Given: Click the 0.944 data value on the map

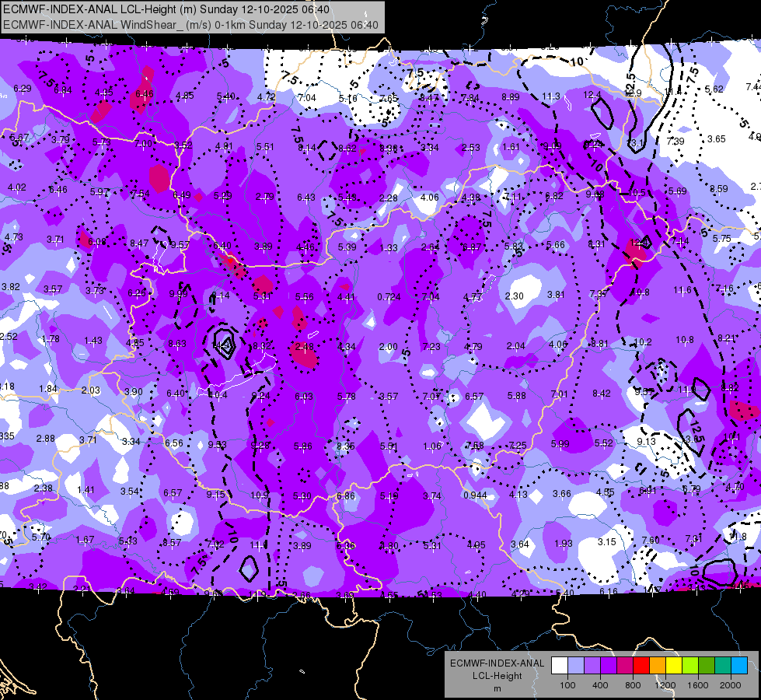Looking at the screenshot, I should 475,495.
